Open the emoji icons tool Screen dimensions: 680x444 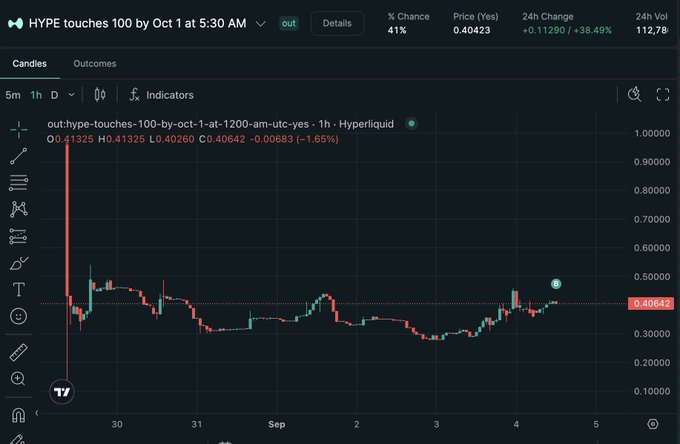click(19, 316)
